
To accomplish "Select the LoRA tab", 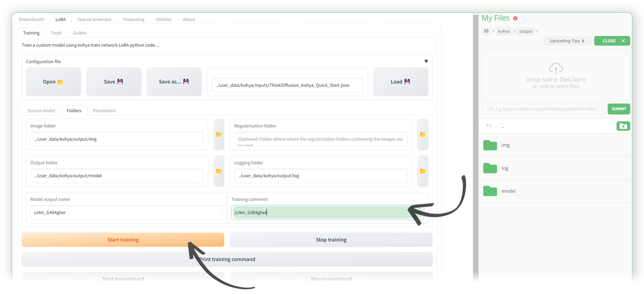I will 60,19.
